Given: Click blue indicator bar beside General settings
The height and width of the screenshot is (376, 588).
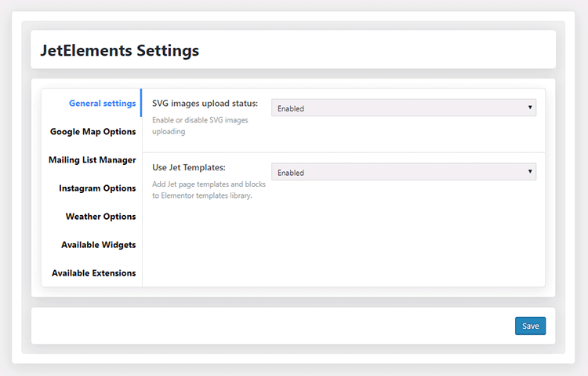Looking at the screenshot, I should 141,103.
